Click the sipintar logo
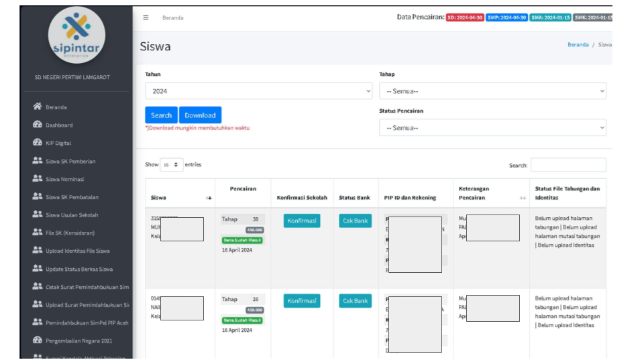 point(76,35)
